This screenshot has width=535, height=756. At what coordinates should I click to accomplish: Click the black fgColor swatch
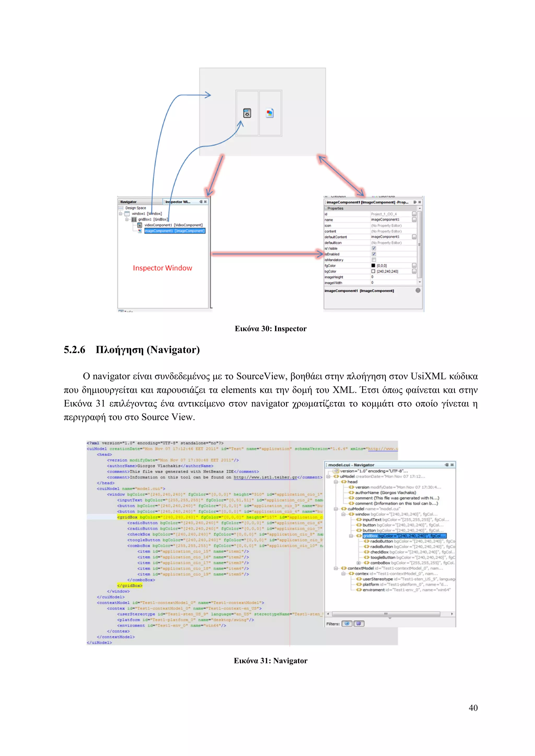pyautogui.click(x=373, y=265)
